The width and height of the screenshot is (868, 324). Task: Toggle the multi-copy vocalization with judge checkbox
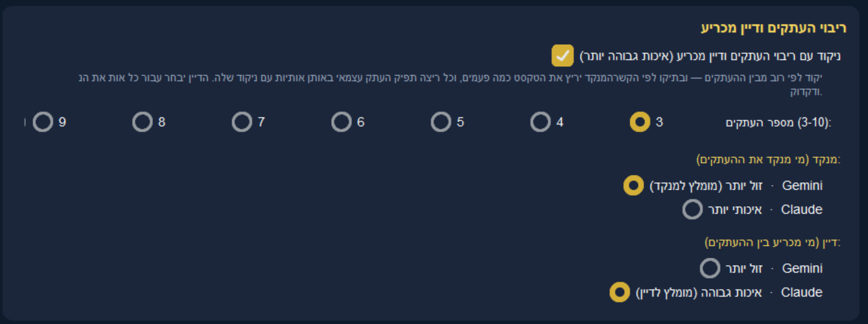coord(562,56)
